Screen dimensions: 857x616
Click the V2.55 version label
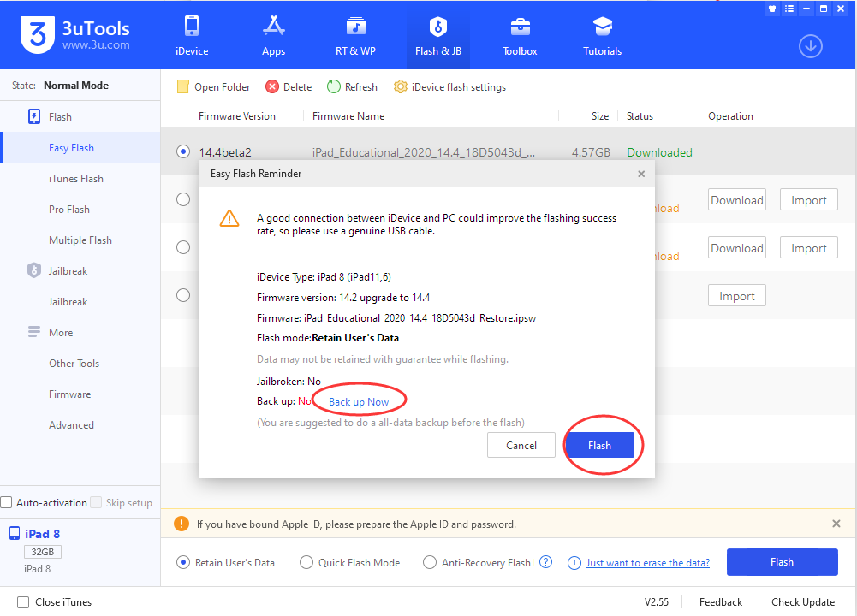657,601
